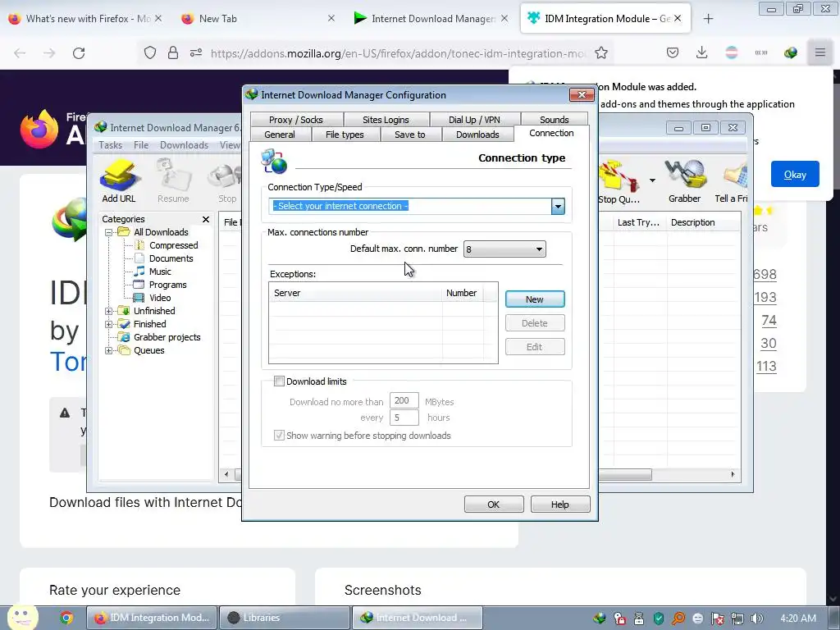
Task: Reload the Firefox page
Action: pyautogui.click(x=79, y=53)
